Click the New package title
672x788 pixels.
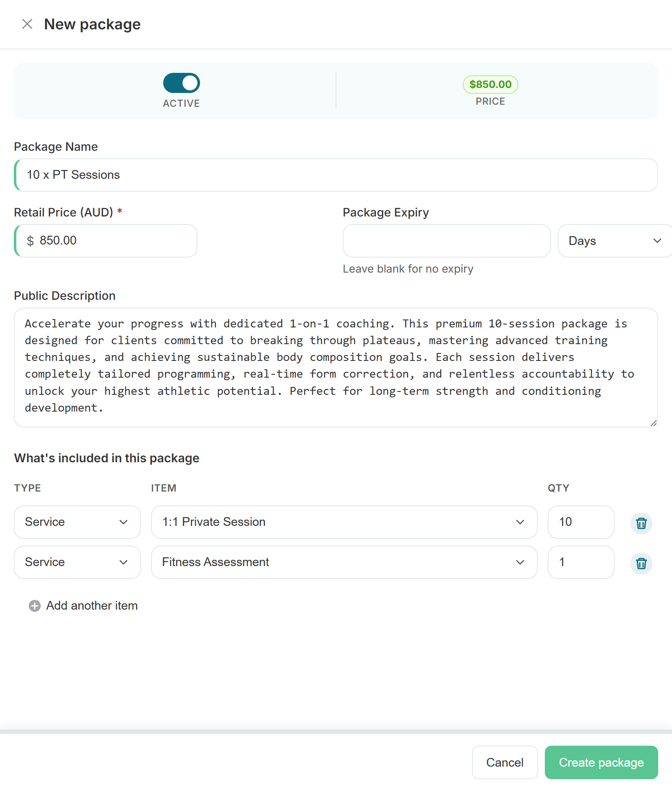tap(92, 24)
